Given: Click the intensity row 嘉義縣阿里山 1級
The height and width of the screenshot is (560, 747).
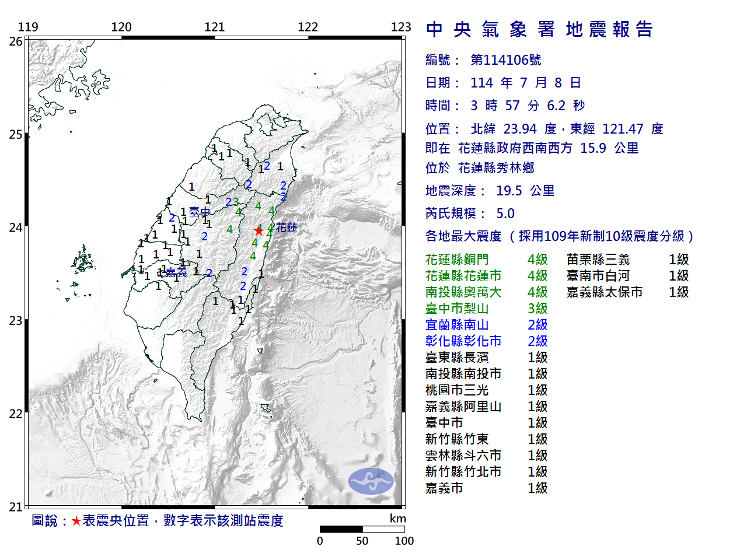Looking at the screenshot, I should coord(487,407).
